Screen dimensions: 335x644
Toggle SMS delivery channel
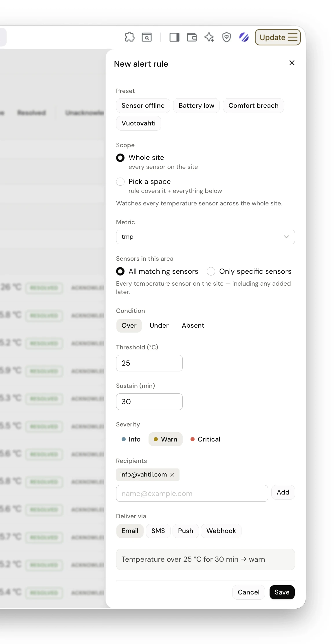tap(158, 531)
